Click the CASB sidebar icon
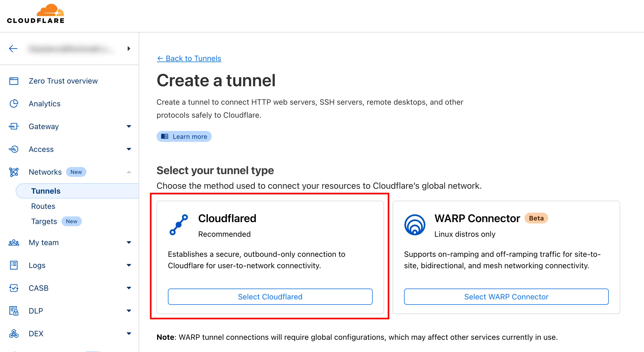The image size is (644, 352). pyautogui.click(x=14, y=288)
